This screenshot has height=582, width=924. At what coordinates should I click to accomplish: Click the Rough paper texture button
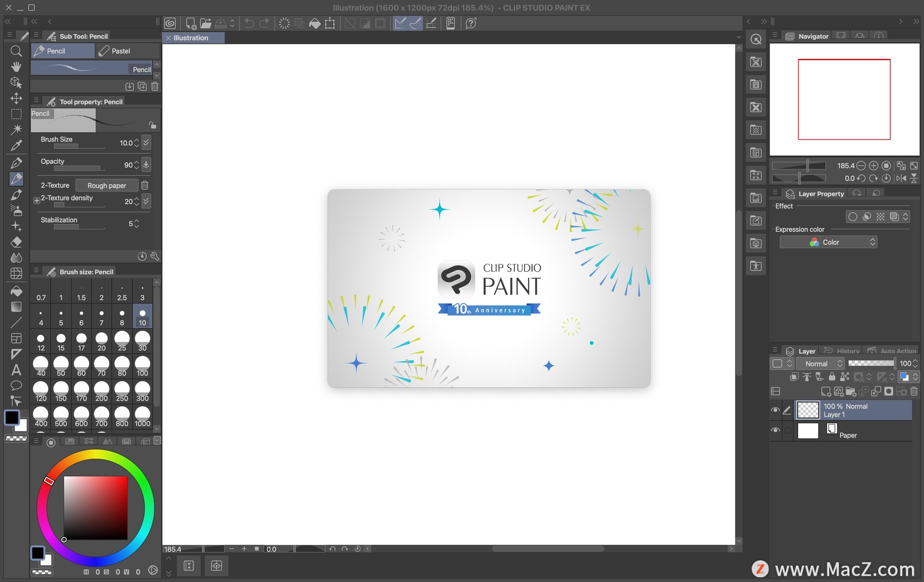pos(107,185)
